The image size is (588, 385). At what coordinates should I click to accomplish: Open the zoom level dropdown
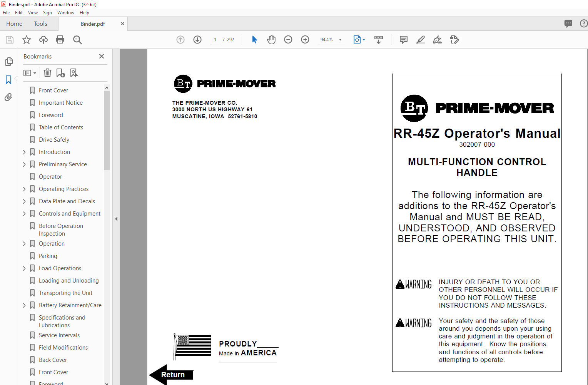[340, 40]
